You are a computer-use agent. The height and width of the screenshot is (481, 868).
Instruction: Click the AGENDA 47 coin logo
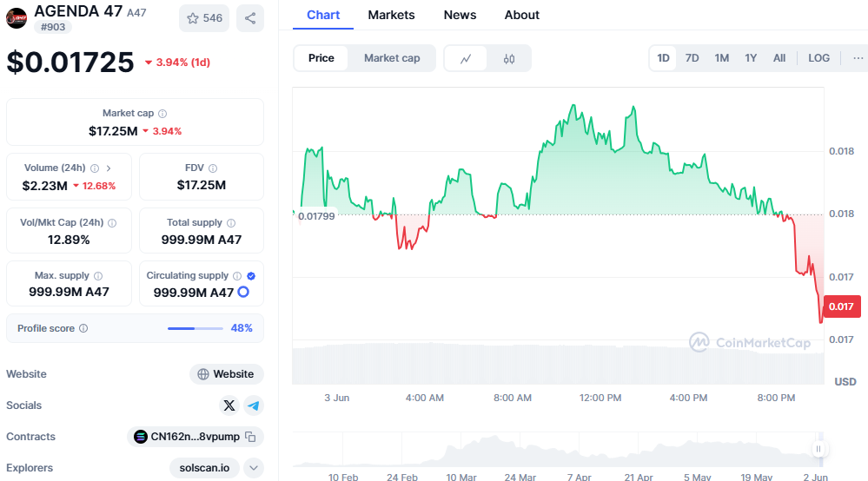(x=16, y=18)
